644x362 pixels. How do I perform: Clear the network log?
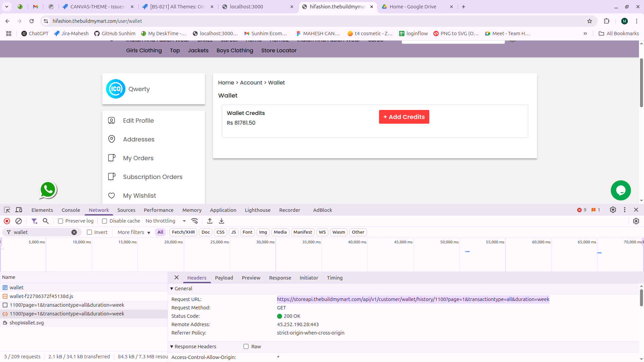coord(19,221)
